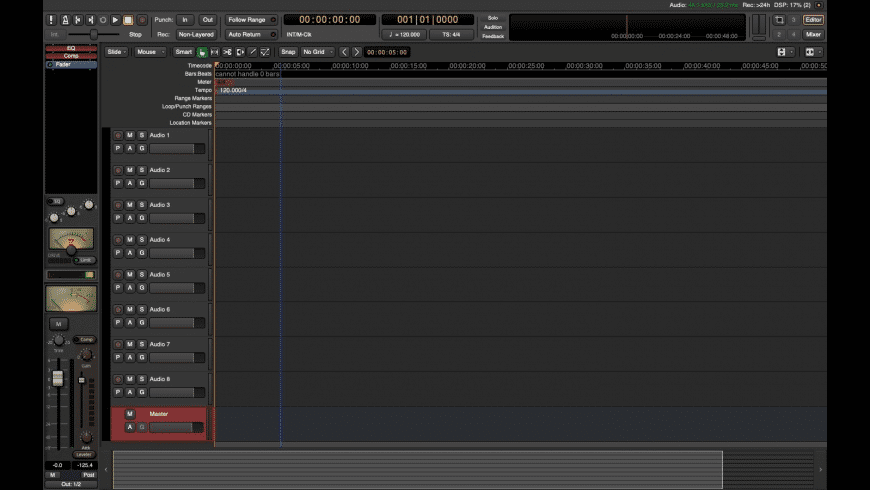Mute the Audio 1 track

tap(130, 135)
